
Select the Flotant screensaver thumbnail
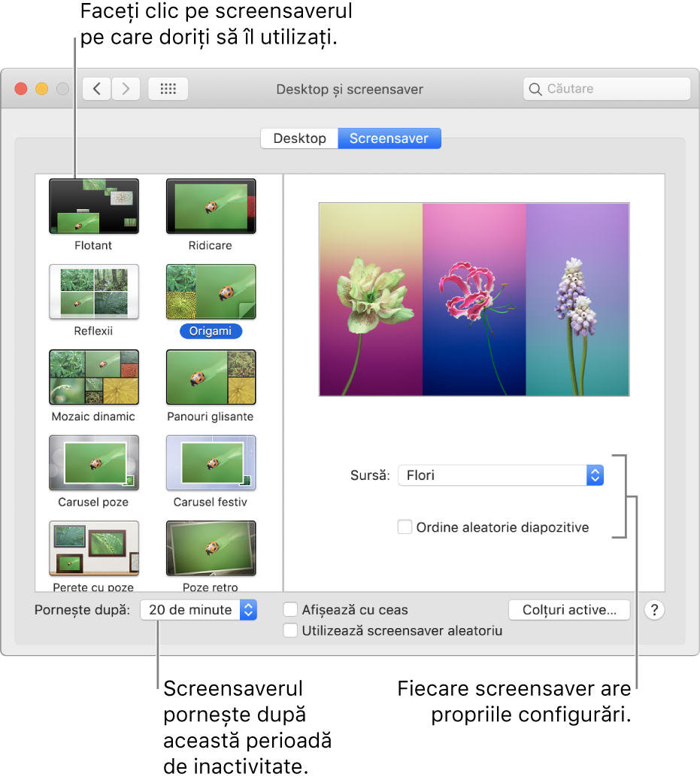click(x=94, y=205)
